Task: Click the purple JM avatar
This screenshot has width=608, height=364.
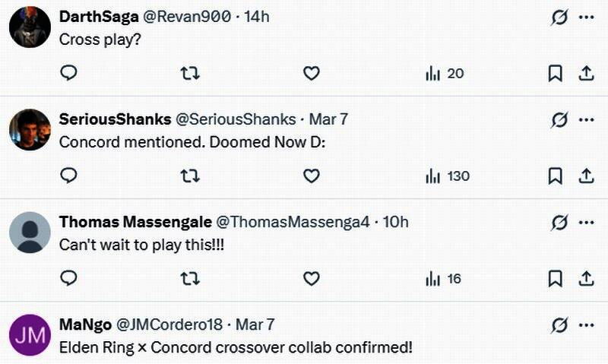Action: tap(30, 334)
